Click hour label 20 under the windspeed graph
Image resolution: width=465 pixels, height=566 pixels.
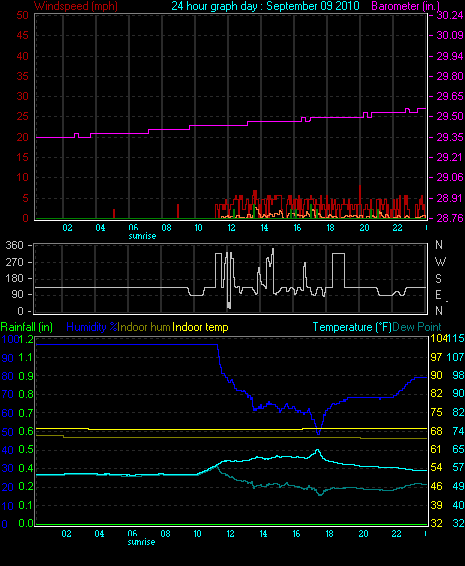coord(364,228)
